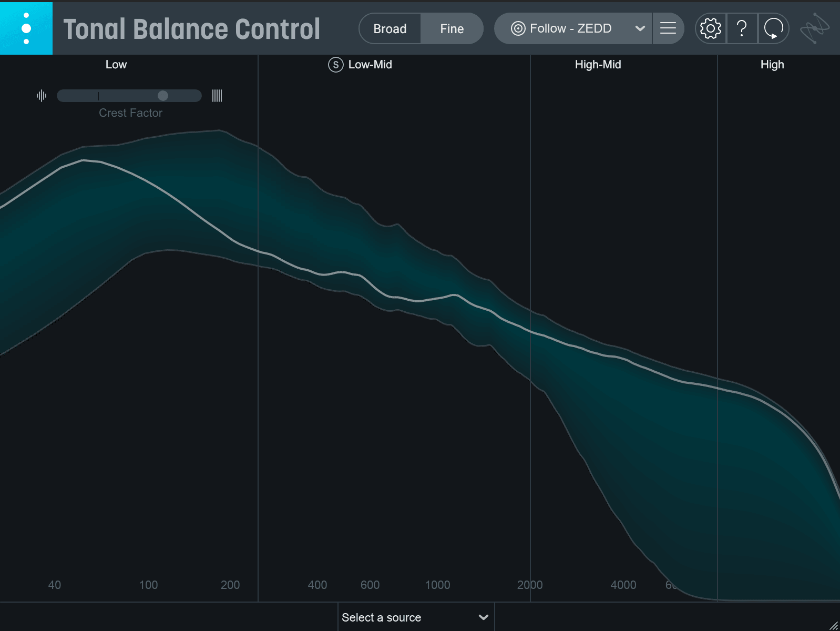Click the target circle icon next to Follow
This screenshot has width=840, height=631.
pos(518,28)
